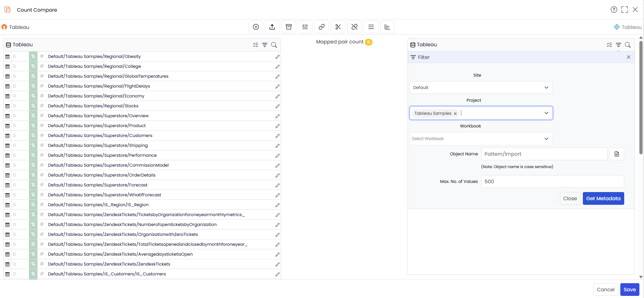
Task: Click the Save button
Action: [630, 290]
